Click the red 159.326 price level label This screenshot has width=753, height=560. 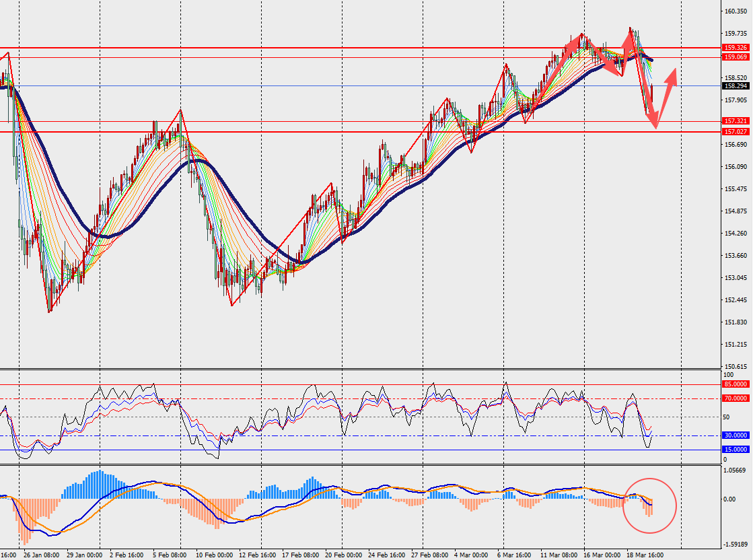coord(736,48)
